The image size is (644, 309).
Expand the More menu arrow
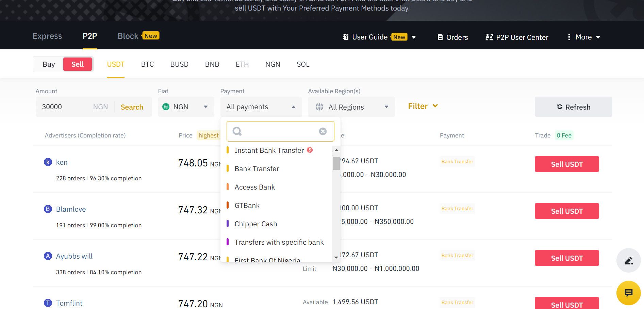tap(598, 37)
